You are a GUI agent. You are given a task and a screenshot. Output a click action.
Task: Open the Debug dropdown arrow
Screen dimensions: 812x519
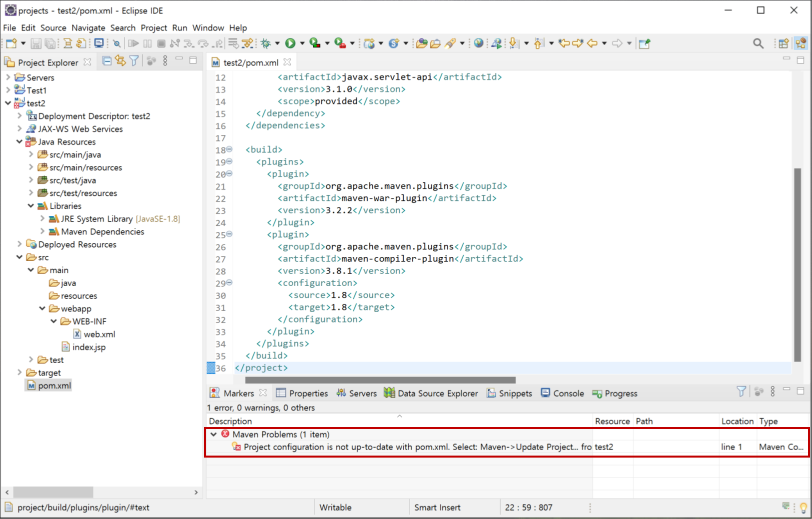(x=277, y=43)
